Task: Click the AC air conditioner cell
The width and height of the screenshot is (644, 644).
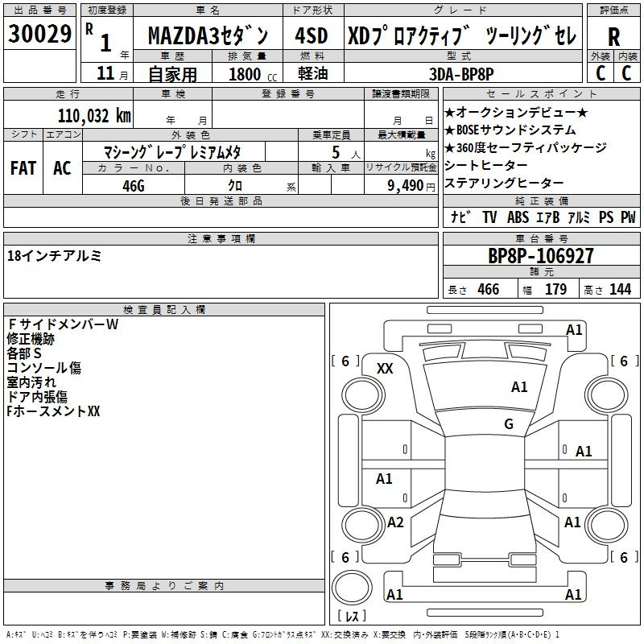Action: click(62, 168)
